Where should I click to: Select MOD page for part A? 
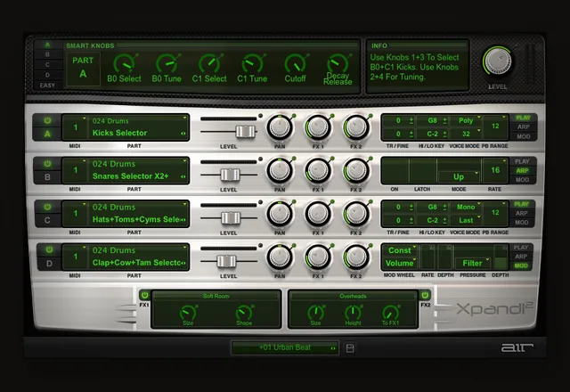pos(523,136)
